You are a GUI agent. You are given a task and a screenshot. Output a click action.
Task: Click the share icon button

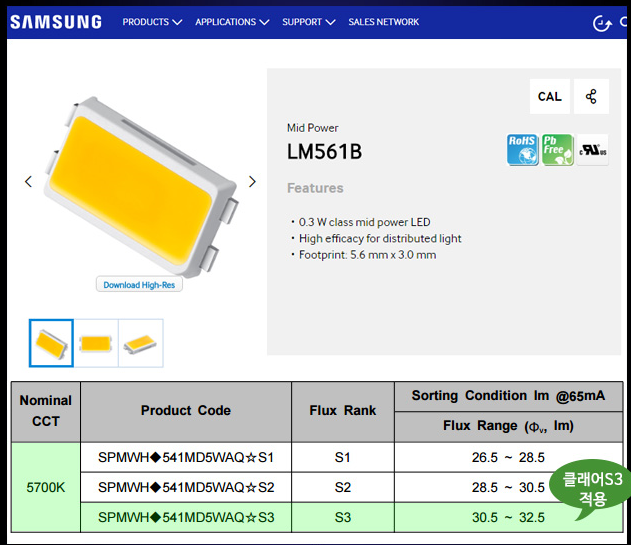coord(591,96)
